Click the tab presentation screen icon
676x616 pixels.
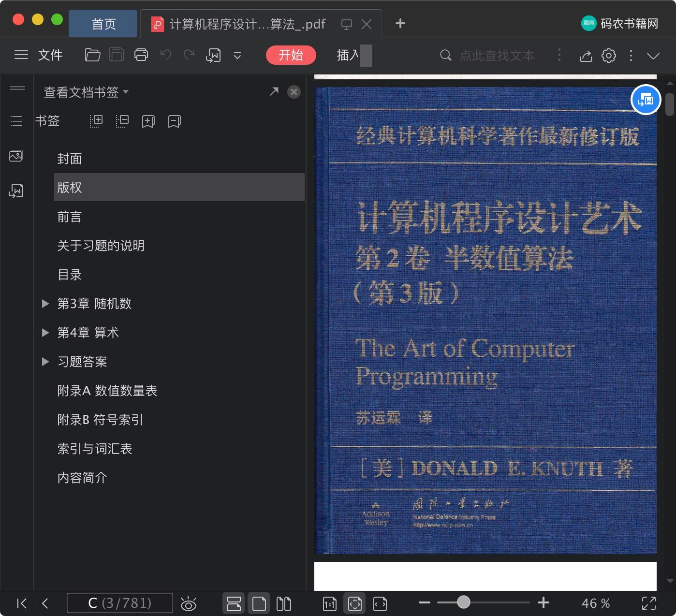coord(346,24)
